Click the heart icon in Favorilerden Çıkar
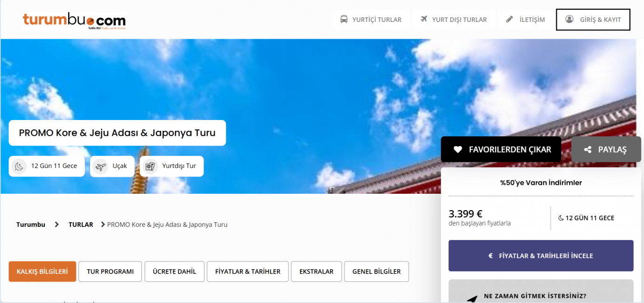 click(458, 150)
